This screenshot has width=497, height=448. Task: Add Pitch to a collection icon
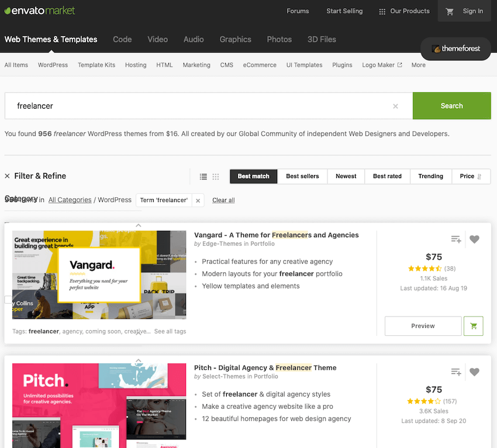456,372
